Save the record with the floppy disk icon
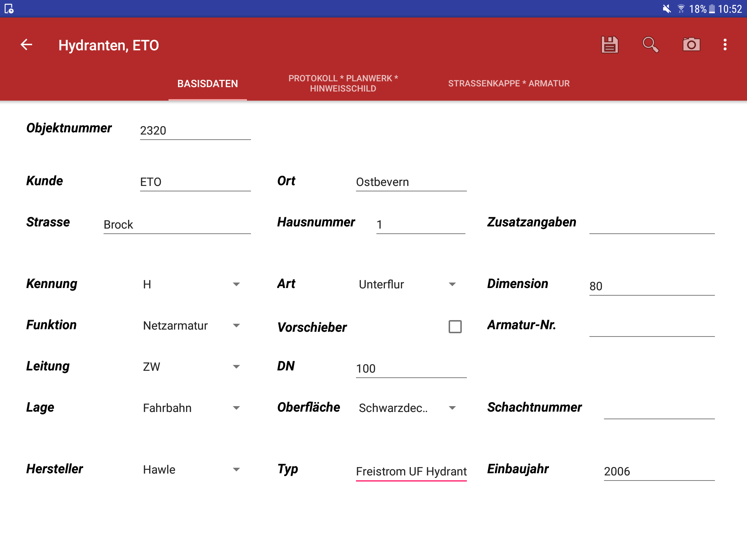The height and width of the screenshot is (560, 747). pos(610,45)
